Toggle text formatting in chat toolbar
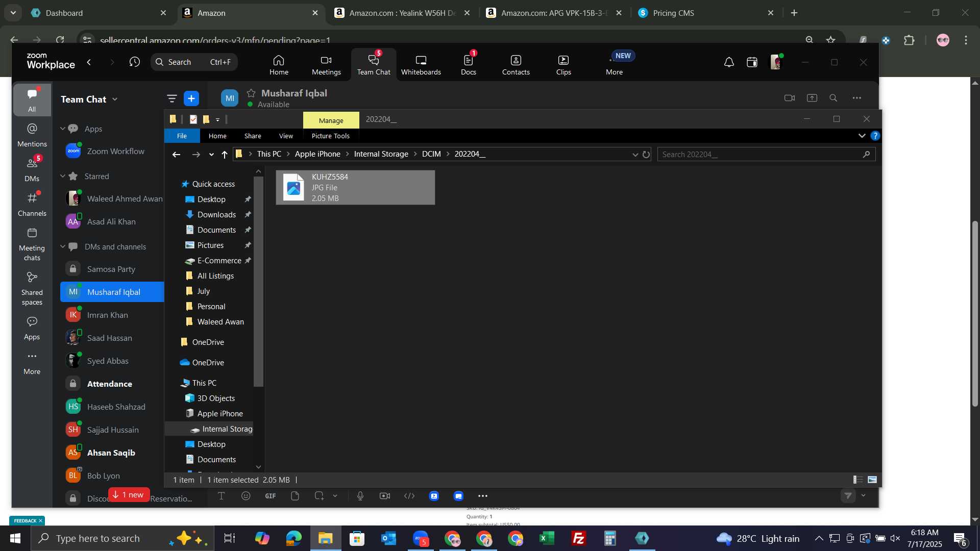This screenshot has height=551, width=980. [221, 496]
